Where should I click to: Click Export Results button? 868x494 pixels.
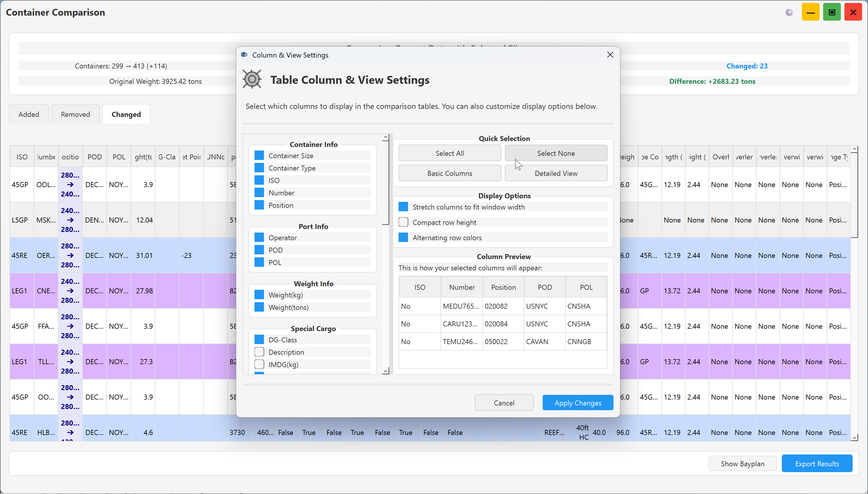point(817,464)
